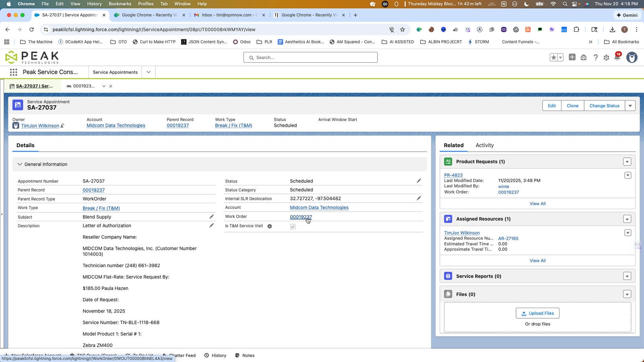The height and width of the screenshot is (362, 644).
Task: Open the Midcom Data Technologies link in the Account field under General Information
Action: coord(319,208)
